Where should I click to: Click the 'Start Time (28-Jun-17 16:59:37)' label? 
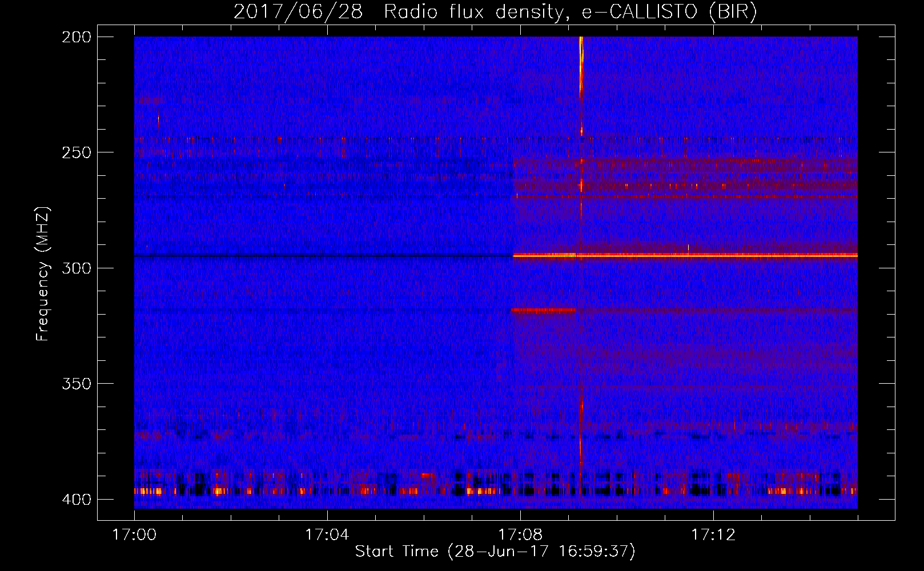tap(495, 552)
